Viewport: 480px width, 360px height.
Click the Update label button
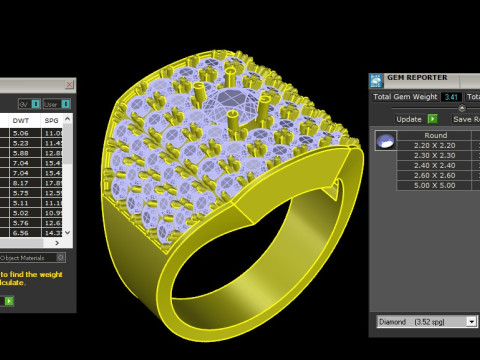click(x=409, y=119)
